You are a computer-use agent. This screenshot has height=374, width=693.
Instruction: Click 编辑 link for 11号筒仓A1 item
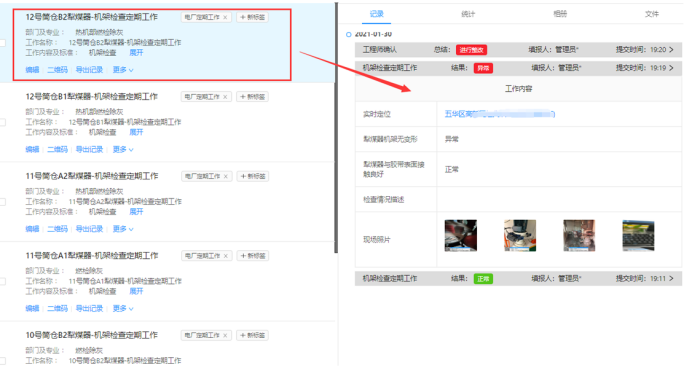(x=32, y=309)
